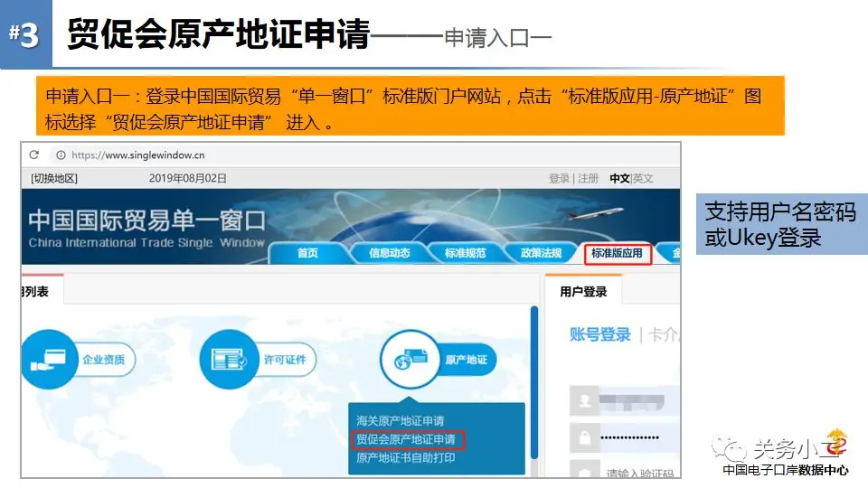This screenshot has width=868, height=488.
Task: Open the 政策法规 navigation tab
Action: (541, 253)
